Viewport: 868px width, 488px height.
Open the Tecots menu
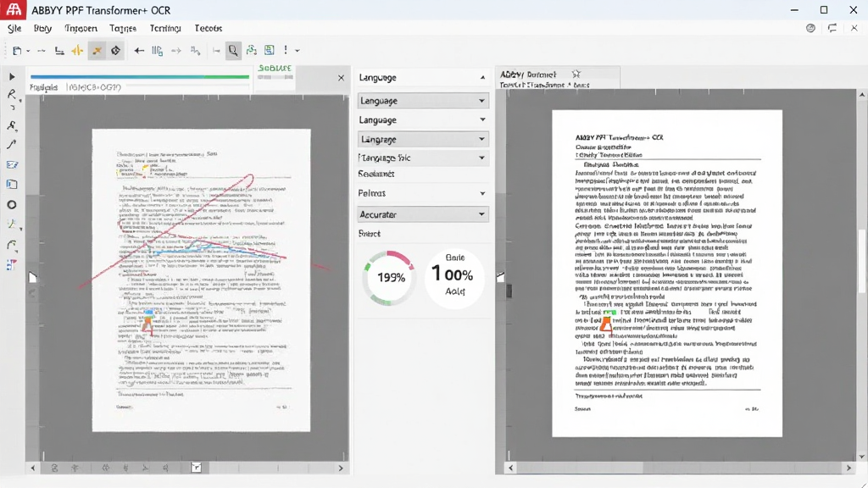tap(209, 28)
